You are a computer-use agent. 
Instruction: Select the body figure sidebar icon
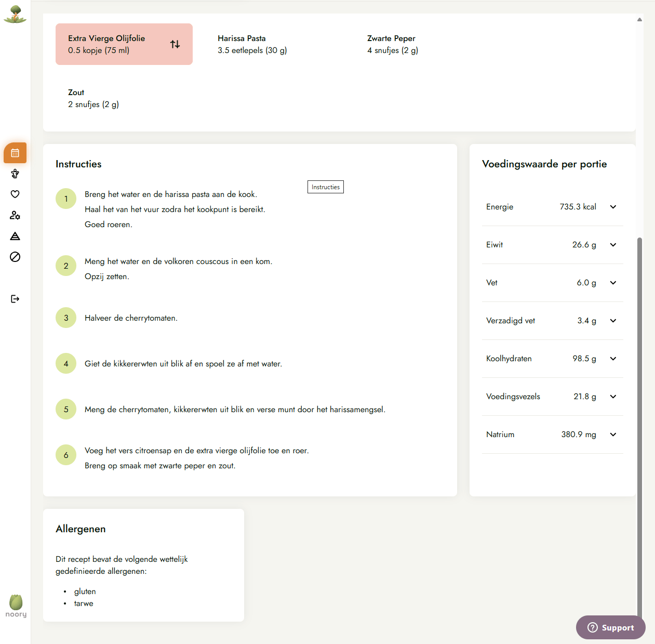tap(15, 174)
